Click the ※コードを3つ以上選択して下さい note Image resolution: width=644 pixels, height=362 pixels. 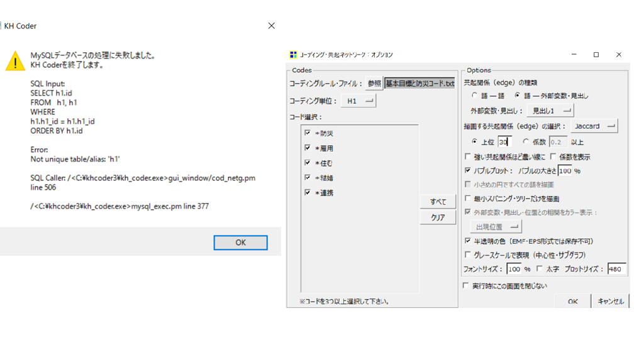coord(344,301)
